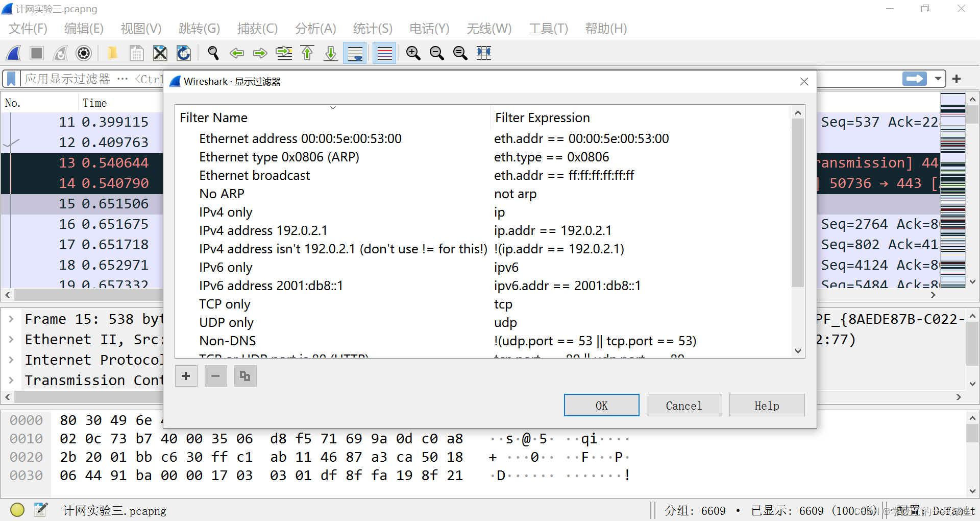The image size is (980, 521).
Task: Reset packet text to normal size
Action: click(460, 53)
